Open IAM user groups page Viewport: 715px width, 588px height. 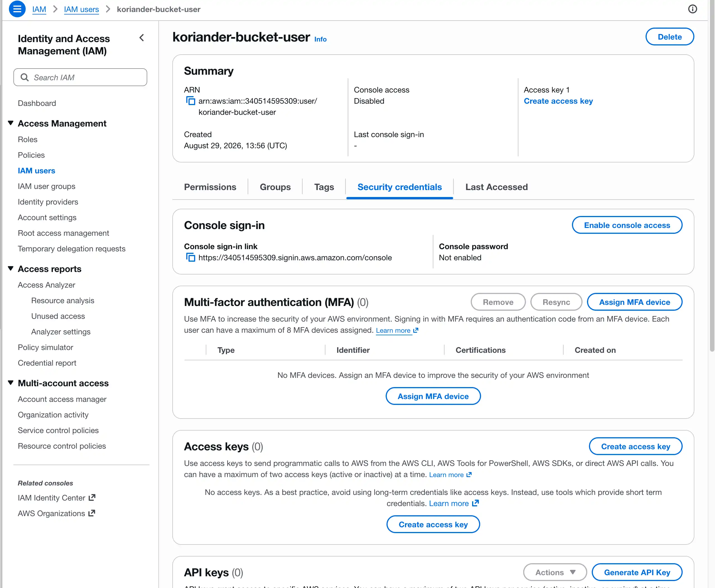tap(46, 186)
